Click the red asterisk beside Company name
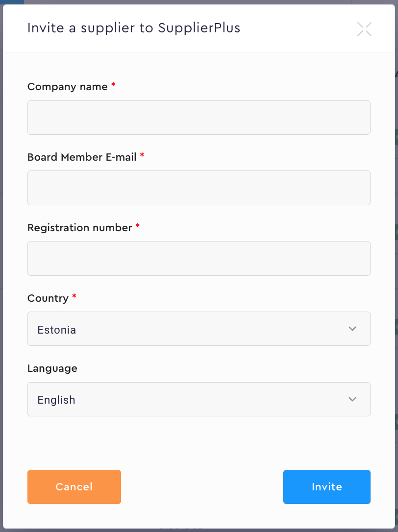398x532 pixels. [113, 85]
